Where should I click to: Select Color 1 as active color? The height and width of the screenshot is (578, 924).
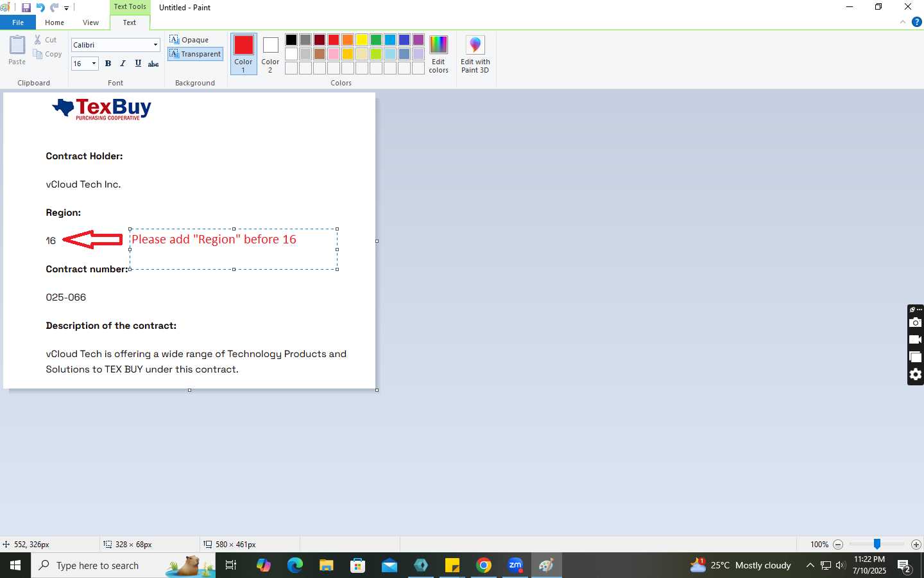243,54
